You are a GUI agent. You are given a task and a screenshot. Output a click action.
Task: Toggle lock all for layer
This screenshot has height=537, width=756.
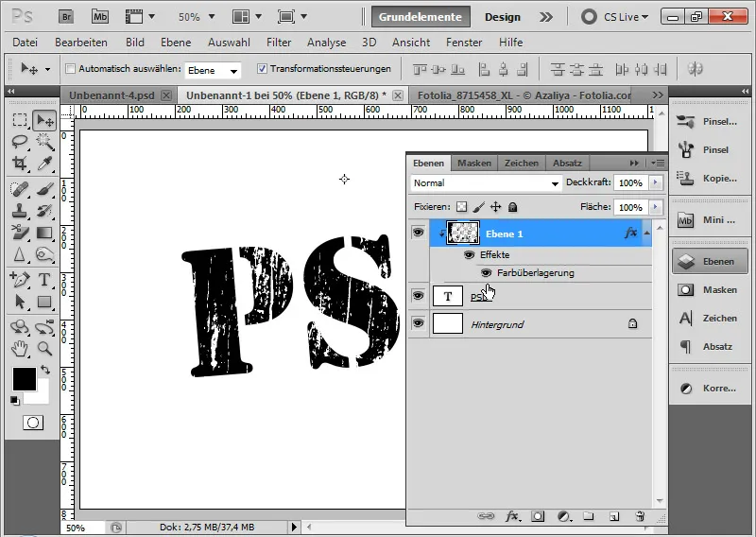click(512, 207)
